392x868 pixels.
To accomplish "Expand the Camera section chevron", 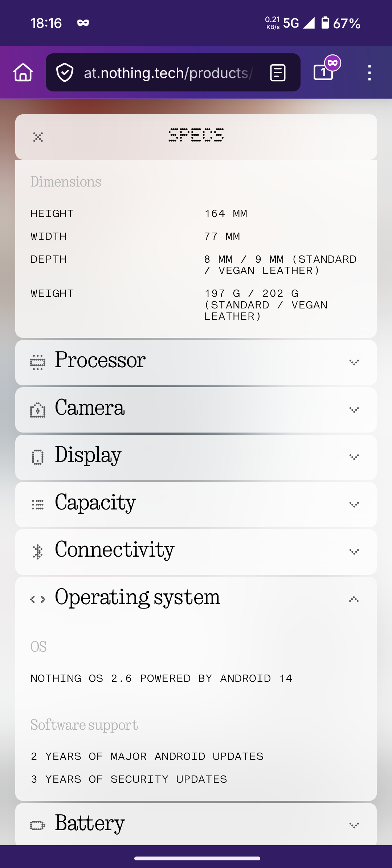I will [354, 410].
